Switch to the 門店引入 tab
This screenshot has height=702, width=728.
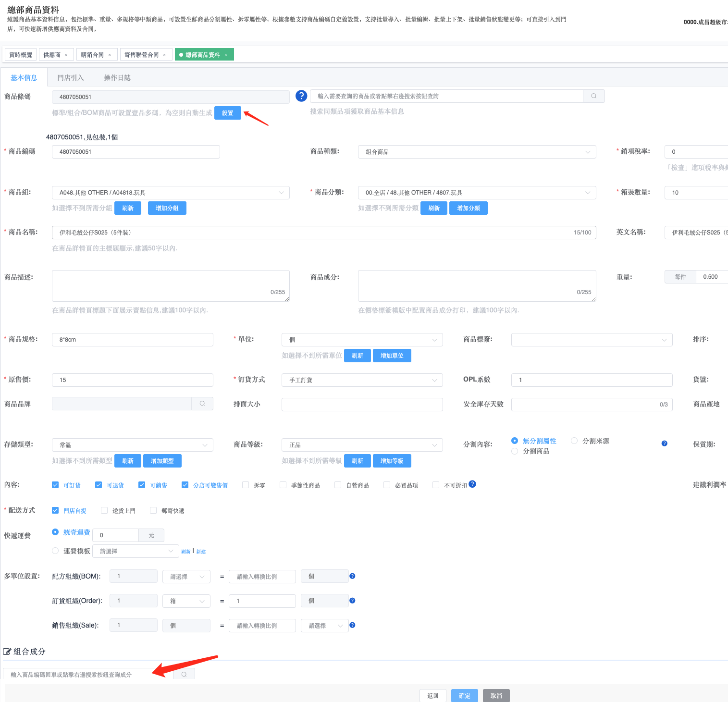(x=71, y=78)
